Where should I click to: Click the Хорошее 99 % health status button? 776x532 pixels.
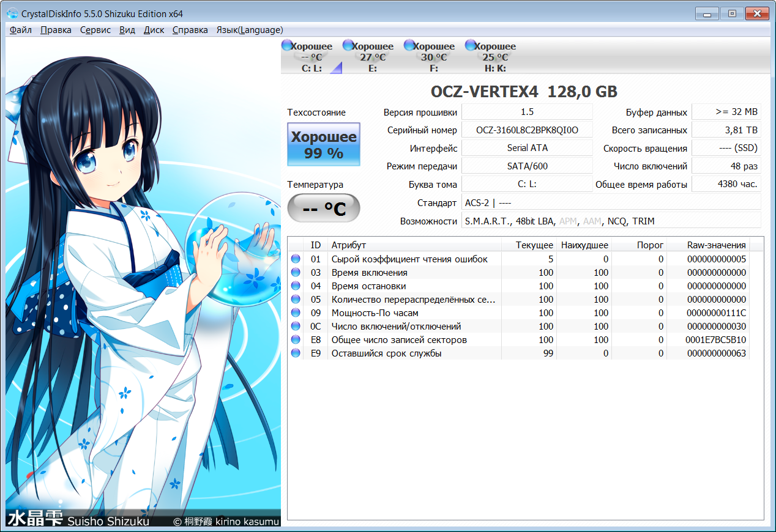pos(324,144)
